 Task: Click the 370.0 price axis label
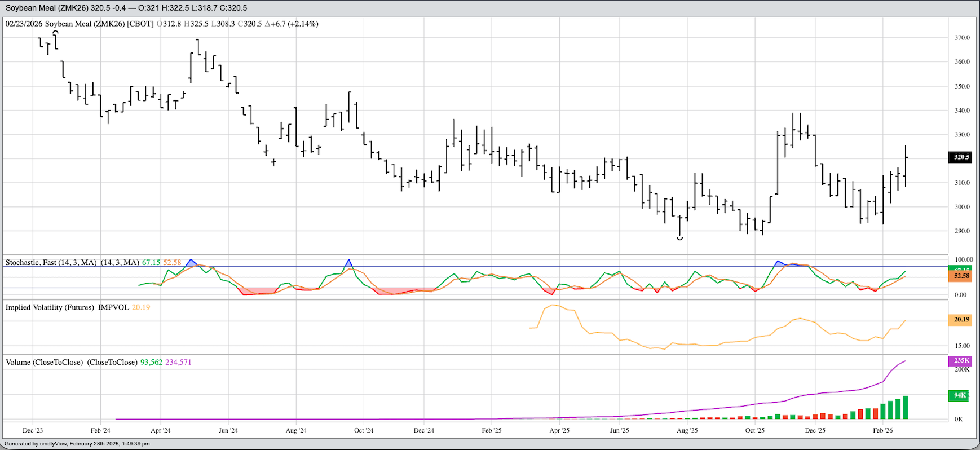pos(962,38)
